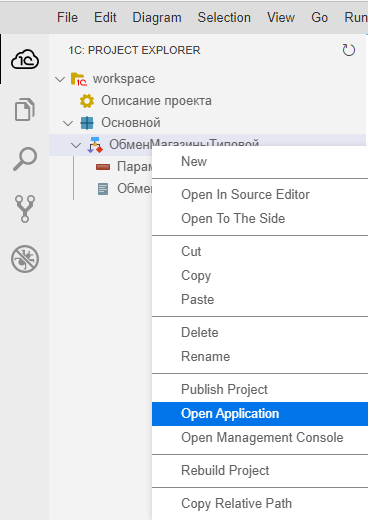The width and height of the screenshot is (368, 520).
Task: Select the Парам tree item label
Action: pyautogui.click(x=135, y=167)
